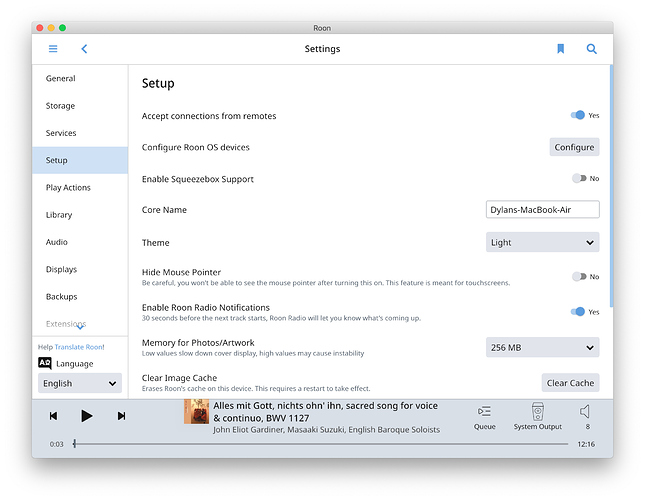
Task: Select the General settings tab
Action: [x=80, y=79]
